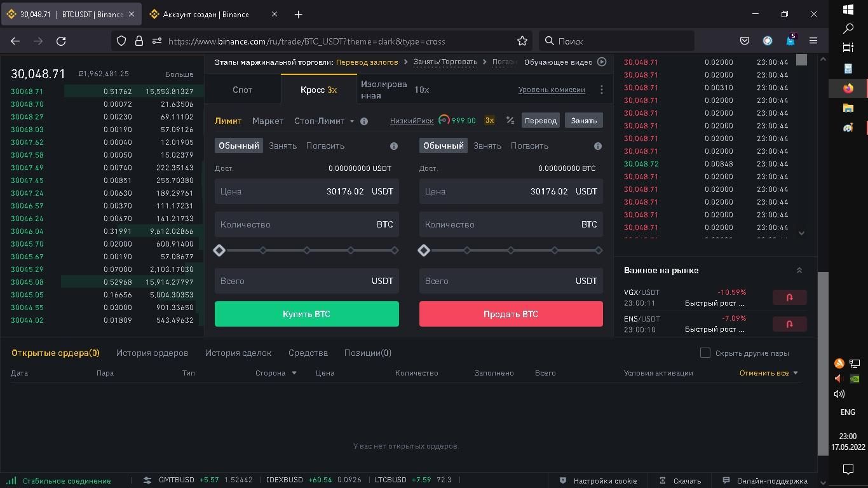Collapse the Важное на рынке panel
This screenshot has width=868, height=488.
coord(799,271)
